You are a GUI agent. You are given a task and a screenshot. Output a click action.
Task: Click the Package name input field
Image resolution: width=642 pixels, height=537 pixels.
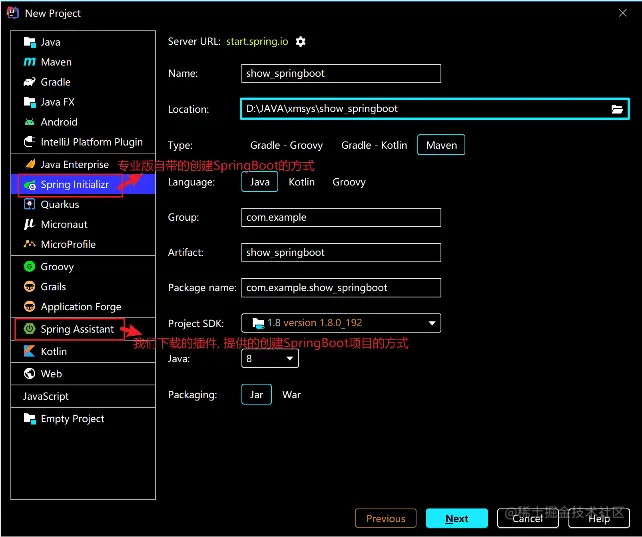[341, 288]
